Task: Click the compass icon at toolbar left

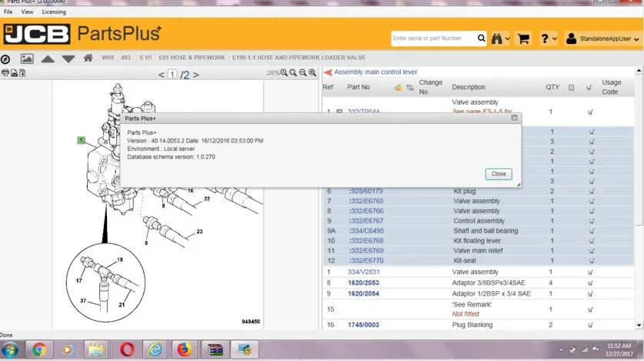Action: pyautogui.click(x=6, y=58)
